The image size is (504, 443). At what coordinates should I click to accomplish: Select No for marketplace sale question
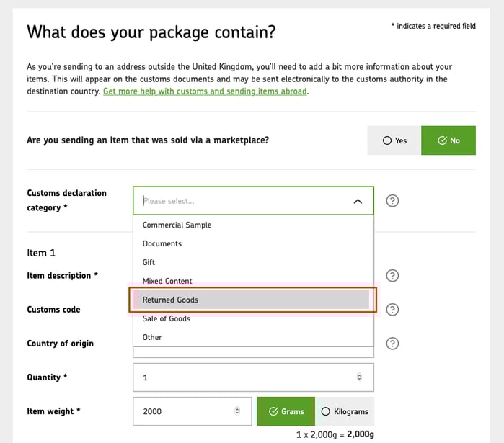[x=448, y=140]
